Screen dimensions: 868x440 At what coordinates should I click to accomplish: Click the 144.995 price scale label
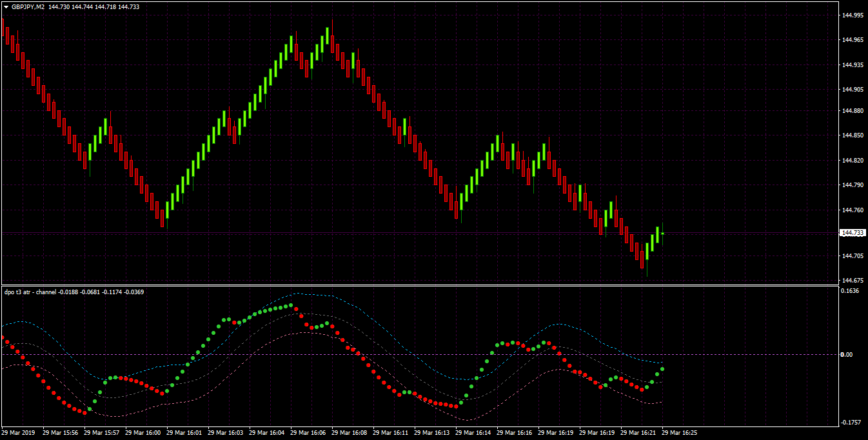(853, 15)
